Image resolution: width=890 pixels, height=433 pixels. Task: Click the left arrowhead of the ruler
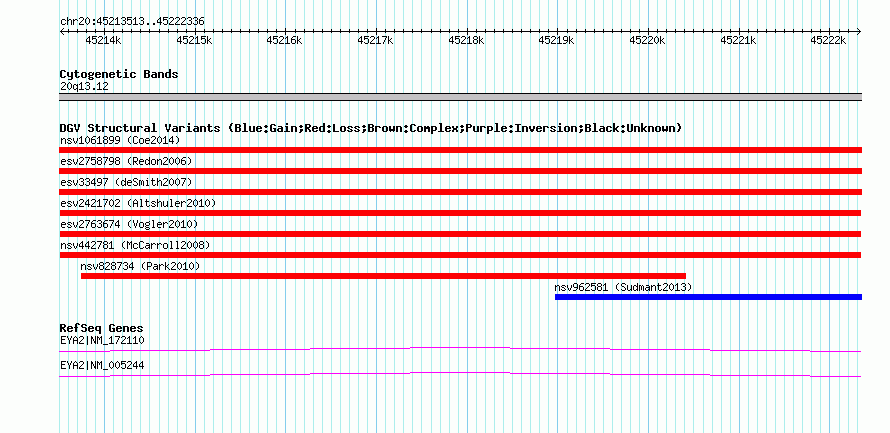[x=62, y=32]
